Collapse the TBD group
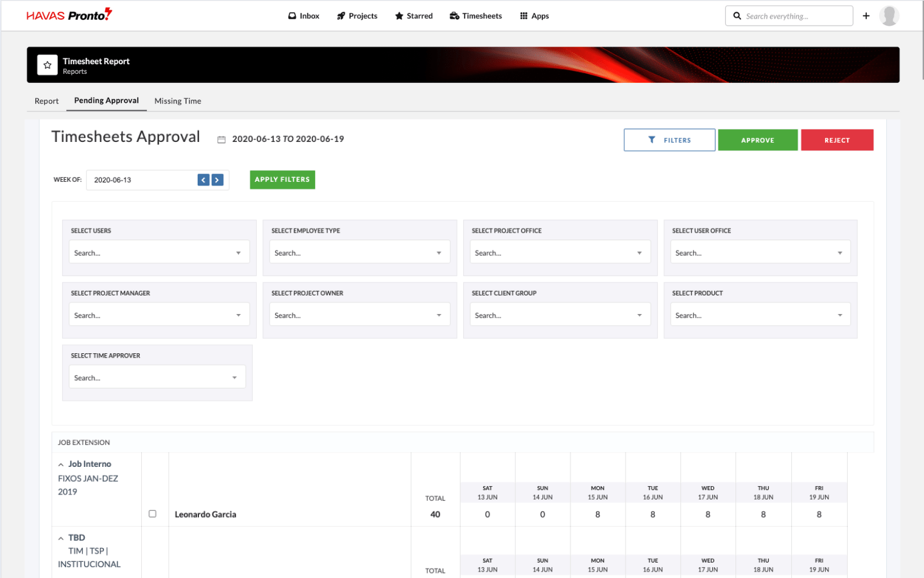Screen dimensions: 924x578 pos(61,538)
